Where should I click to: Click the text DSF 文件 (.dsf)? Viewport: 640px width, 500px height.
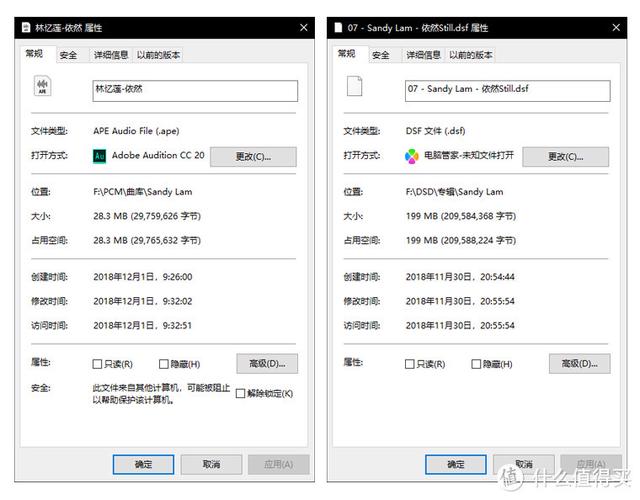pyautogui.click(x=436, y=131)
